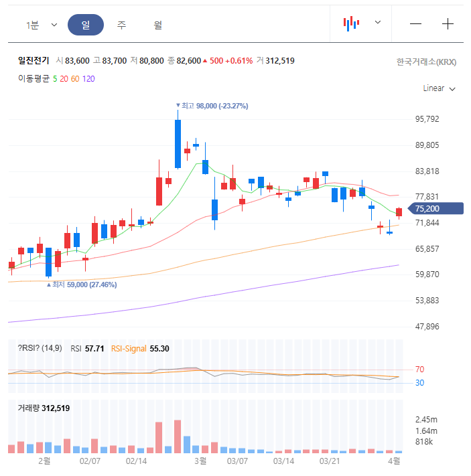
Task: Click the 03/14 date axis label
Action: point(283,461)
